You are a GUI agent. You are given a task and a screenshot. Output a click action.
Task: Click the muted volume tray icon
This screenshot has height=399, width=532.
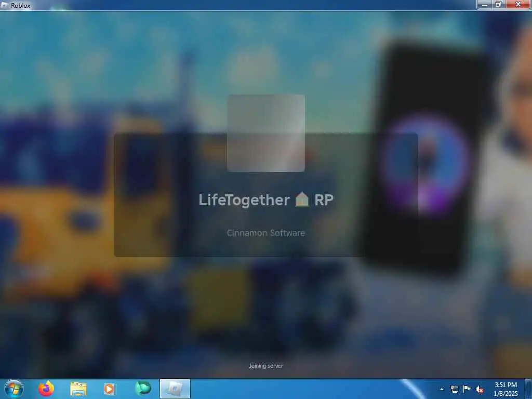pyautogui.click(x=480, y=390)
